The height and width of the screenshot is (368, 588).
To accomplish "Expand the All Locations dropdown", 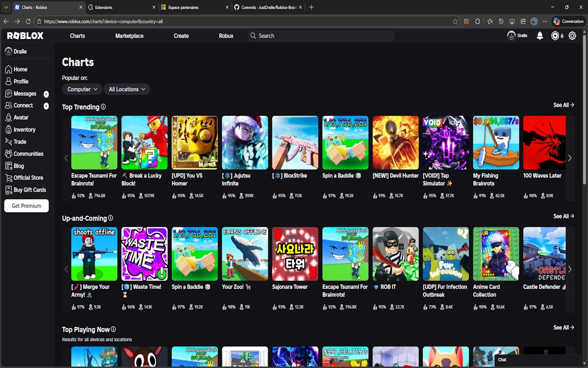I will point(127,89).
